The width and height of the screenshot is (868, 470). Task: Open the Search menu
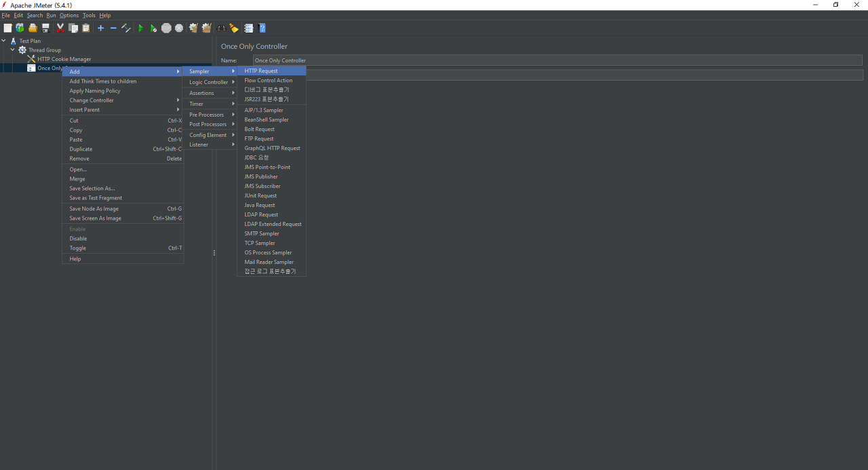click(35, 15)
